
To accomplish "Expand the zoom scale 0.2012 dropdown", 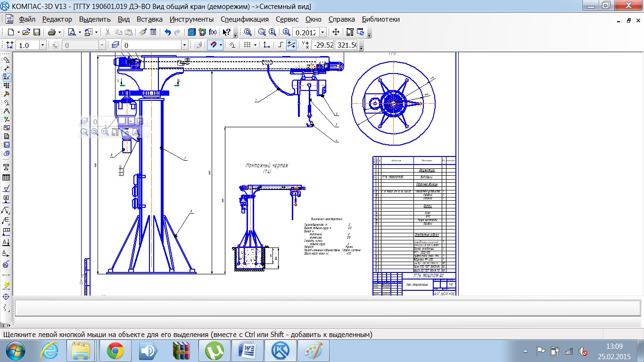I will pos(322,32).
